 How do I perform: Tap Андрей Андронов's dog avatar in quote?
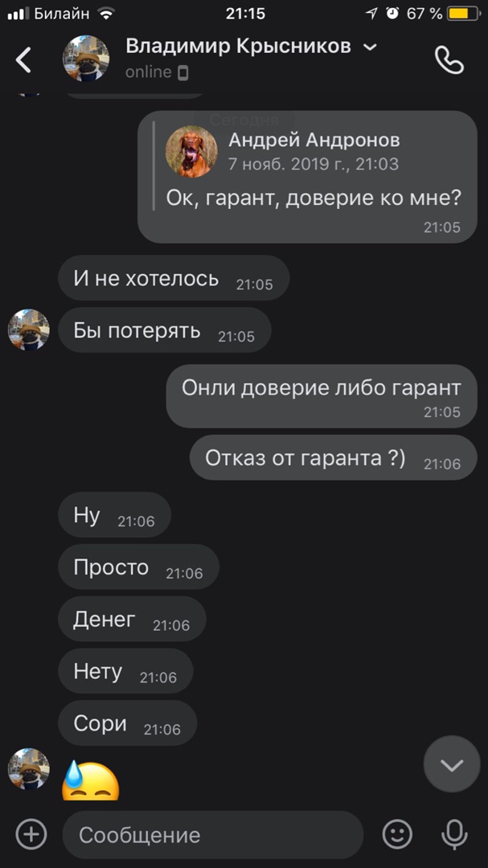click(191, 152)
